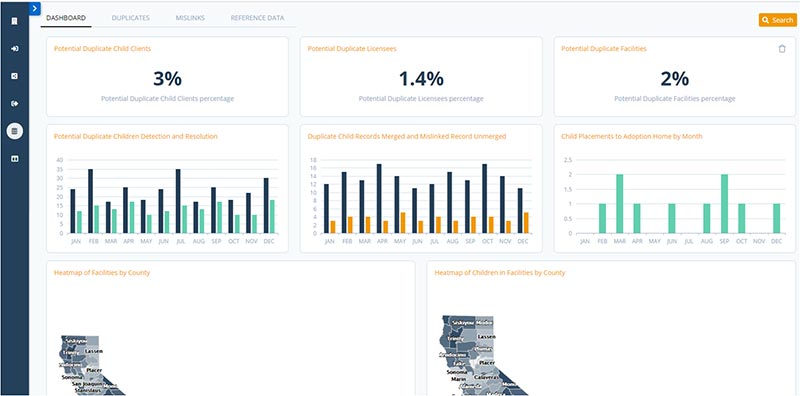Delete the Potential Duplicate Facilities card via trash icon
Viewport: 800px width, 396px height.
(782, 49)
